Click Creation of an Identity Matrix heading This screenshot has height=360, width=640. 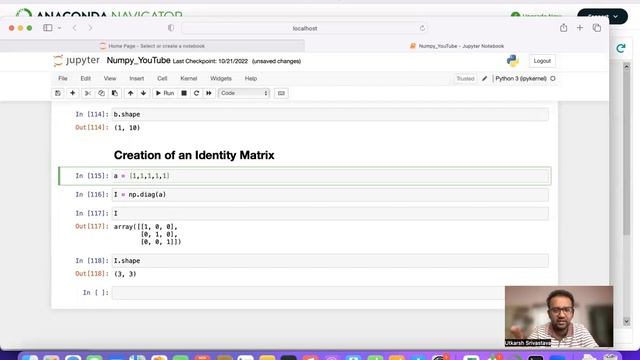coord(194,155)
